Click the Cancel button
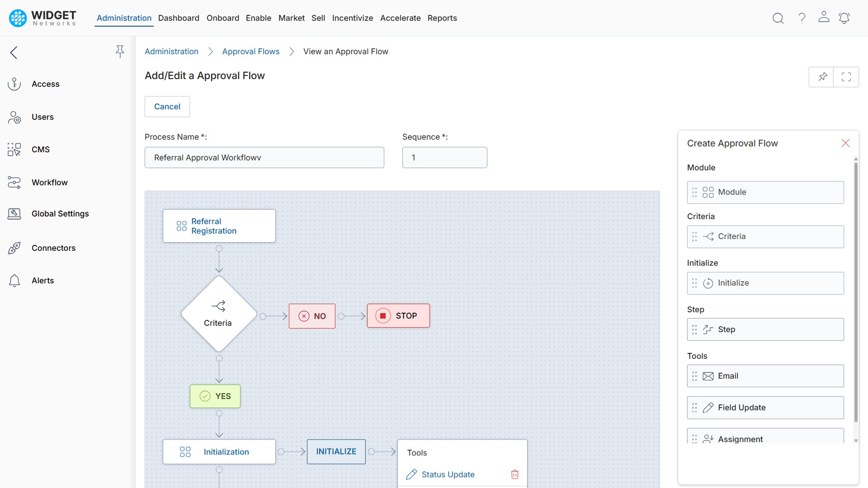 [x=167, y=107]
